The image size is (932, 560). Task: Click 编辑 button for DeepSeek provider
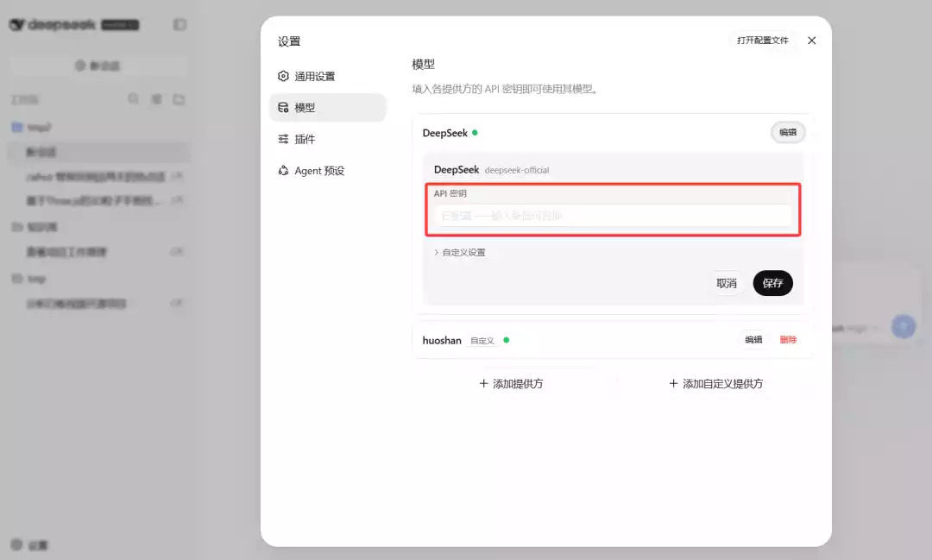pyautogui.click(x=788, y=132)
